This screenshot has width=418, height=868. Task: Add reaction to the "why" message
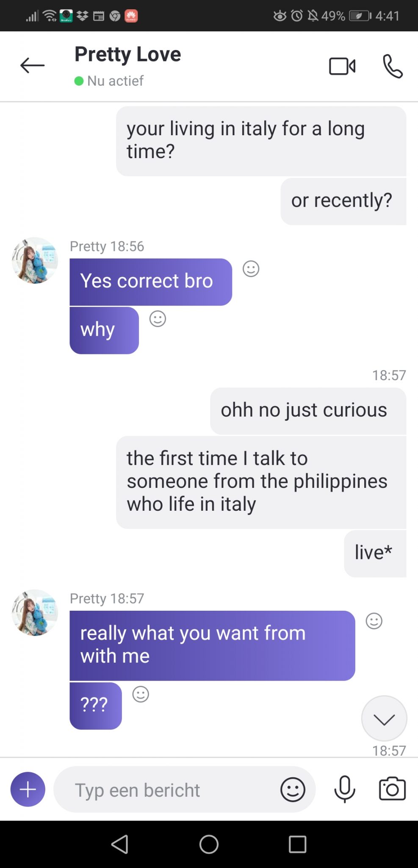(158, 319)
